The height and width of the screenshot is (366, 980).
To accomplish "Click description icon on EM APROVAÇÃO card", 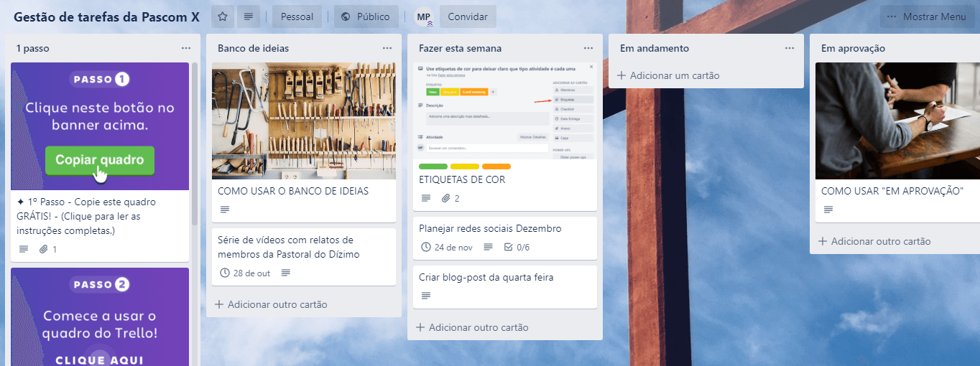I will [828, 210].
